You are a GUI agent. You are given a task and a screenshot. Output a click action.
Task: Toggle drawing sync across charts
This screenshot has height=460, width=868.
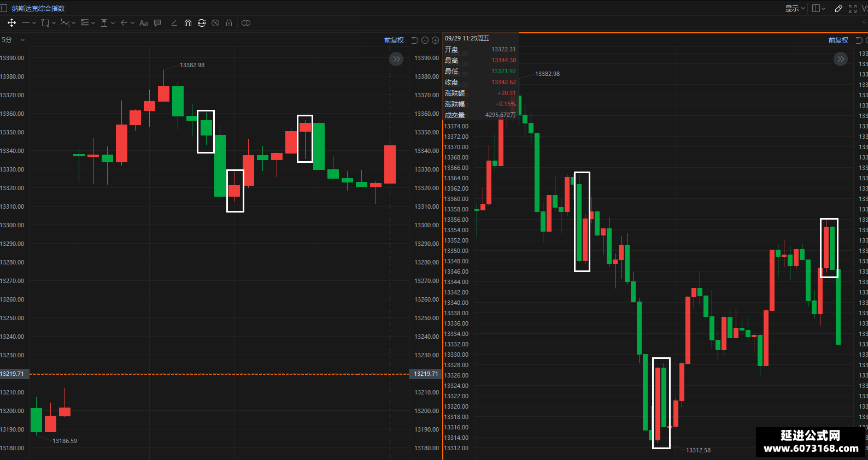(202, 23)
